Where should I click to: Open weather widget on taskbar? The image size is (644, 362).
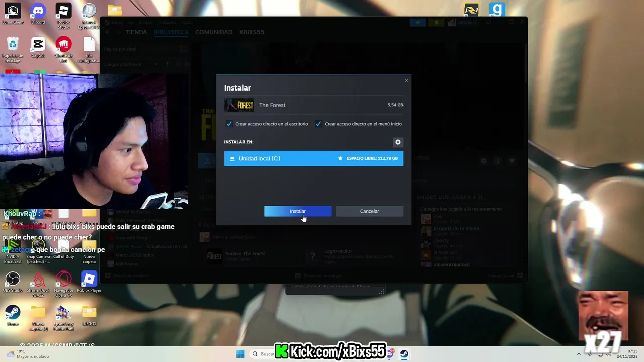tap(27, 354)
